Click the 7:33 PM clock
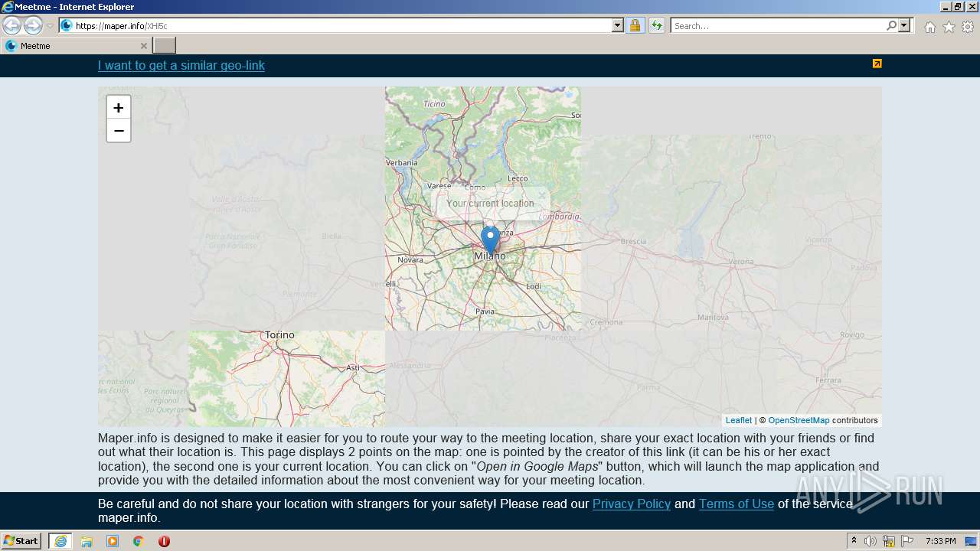 (x=940, y=541)
